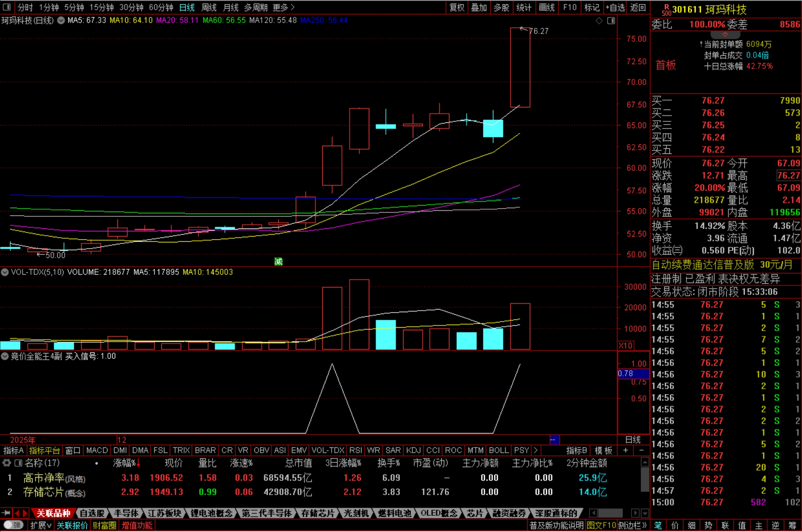Viewport: 802px width, 532px height.
Task: Click the 复权 button in the top toolbar
Action: (457, 7)
